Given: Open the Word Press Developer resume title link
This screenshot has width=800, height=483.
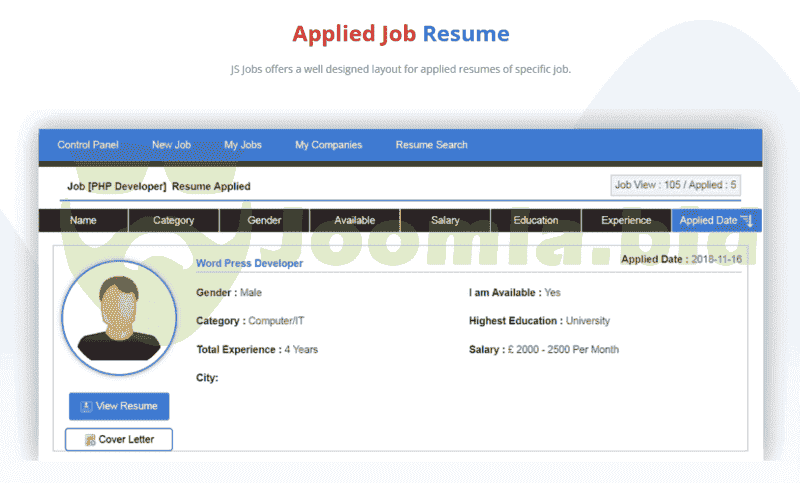Looking at the screenshot, I should tap(249, 263).
